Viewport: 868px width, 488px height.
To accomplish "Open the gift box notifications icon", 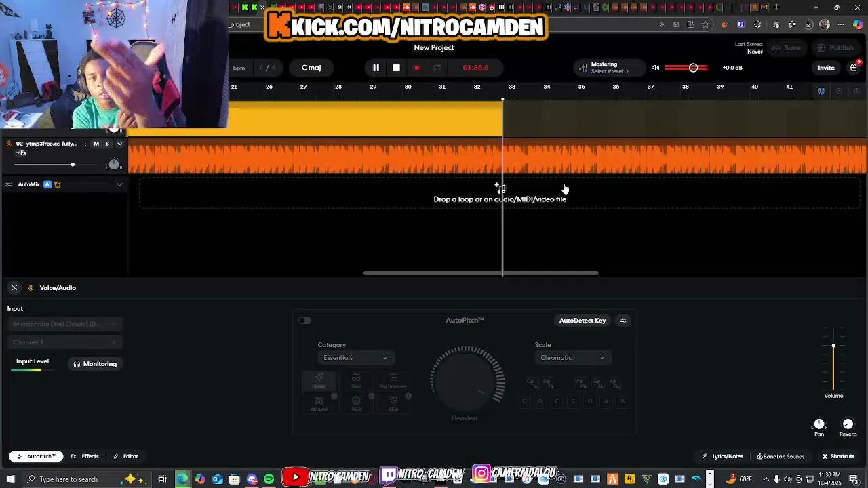I will pos(854,68).
